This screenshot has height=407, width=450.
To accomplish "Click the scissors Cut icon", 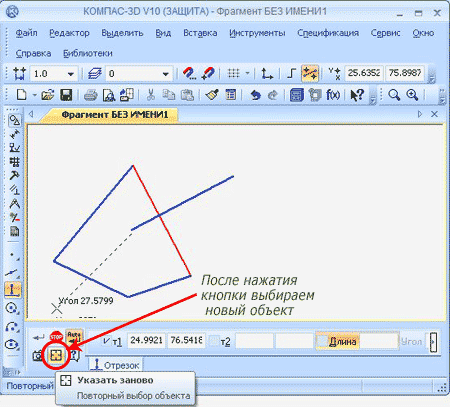I will tap(151, 95).
